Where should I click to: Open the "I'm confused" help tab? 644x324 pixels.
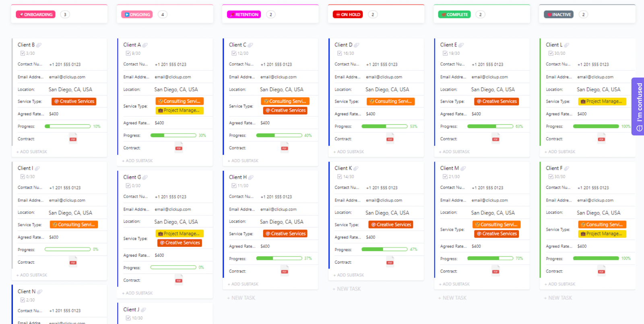(638, 106)
